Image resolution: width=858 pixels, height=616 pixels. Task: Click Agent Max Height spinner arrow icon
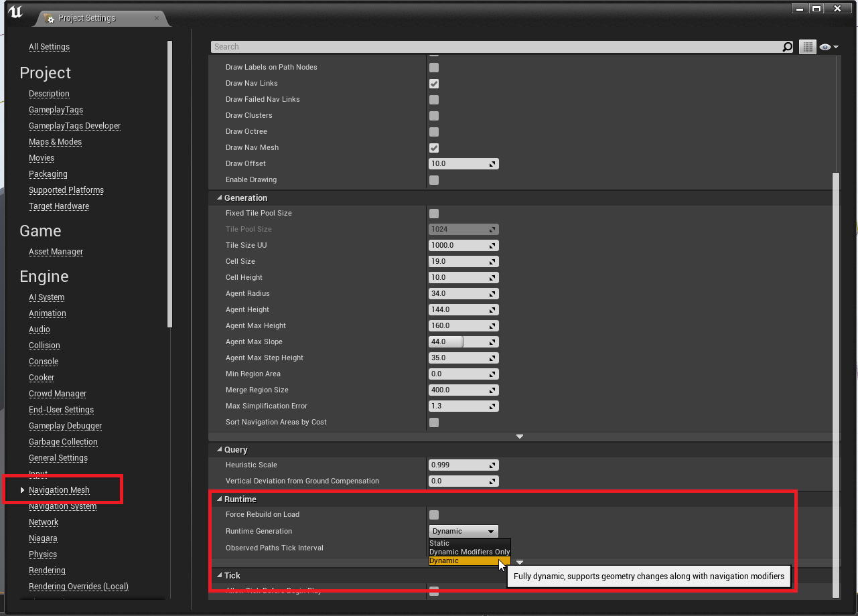[x=492, y=326]
